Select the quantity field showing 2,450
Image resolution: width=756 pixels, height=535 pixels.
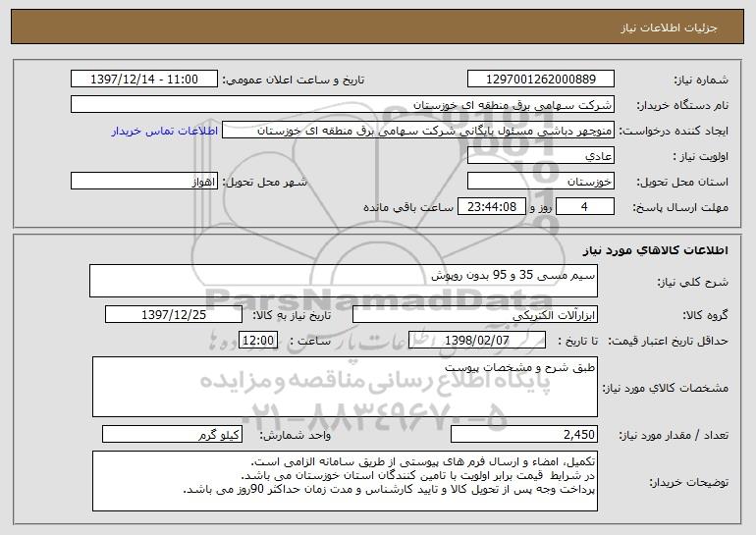point(524,434)
